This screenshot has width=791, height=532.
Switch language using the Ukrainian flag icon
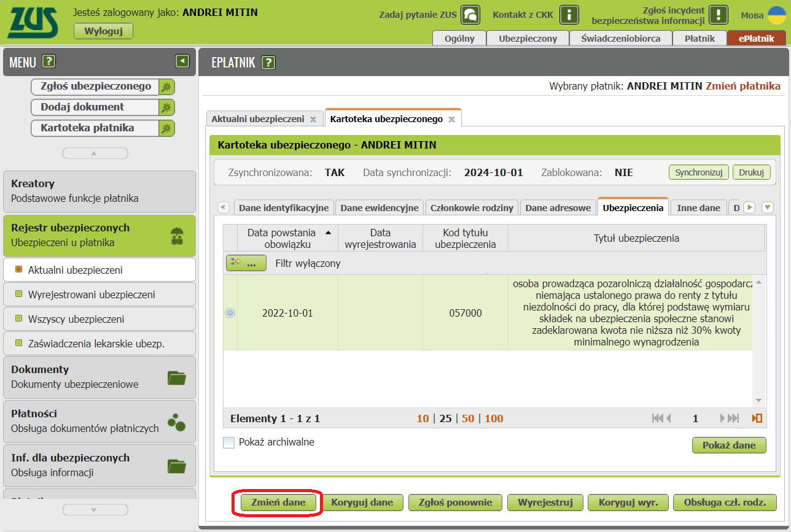point(776,15)
